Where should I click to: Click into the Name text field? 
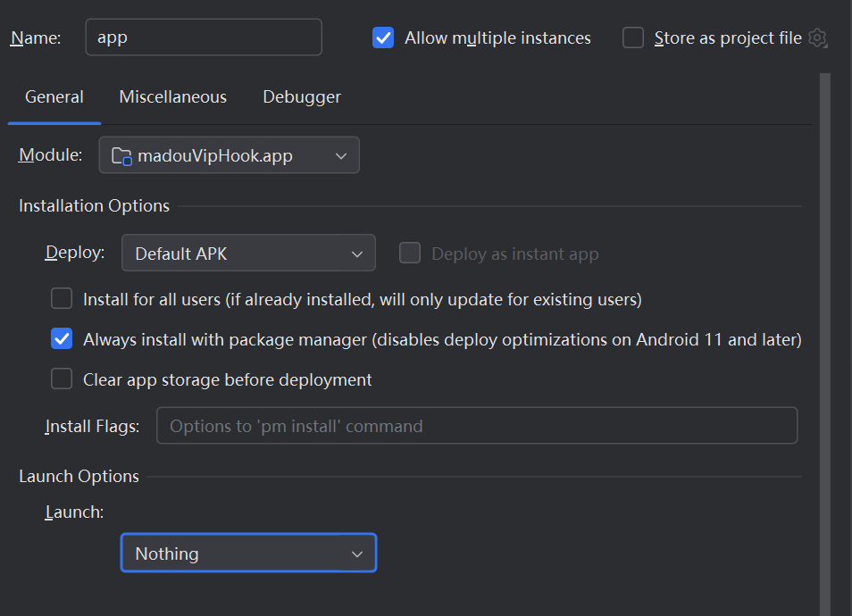pyautogui.click(x=204, y=38)
